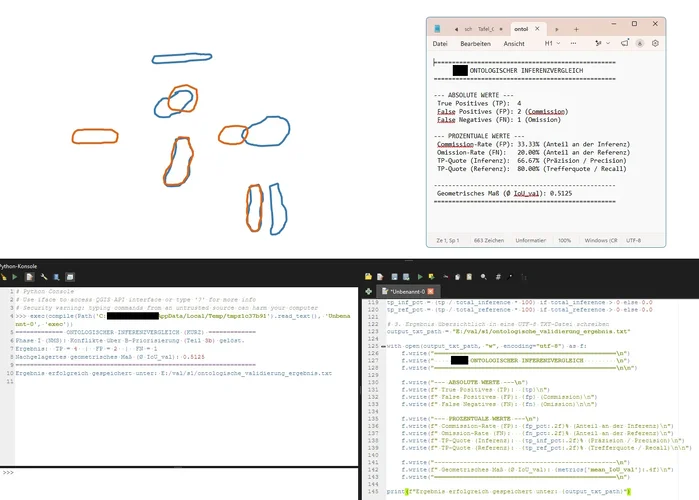Dock the code editor panel icon
The width and height of the screenshot is (699, 500).
(x=70, y=277)
